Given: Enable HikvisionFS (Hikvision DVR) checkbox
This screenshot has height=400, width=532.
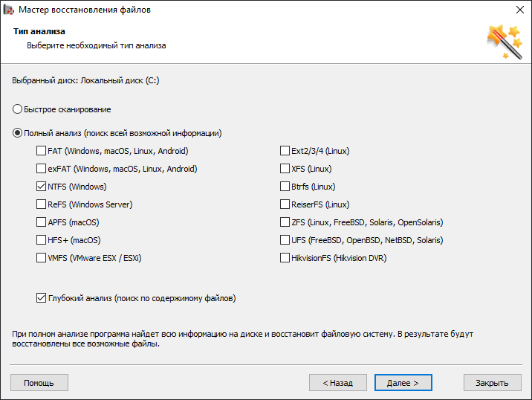Looking at the screenshot, I should point(285,258).
